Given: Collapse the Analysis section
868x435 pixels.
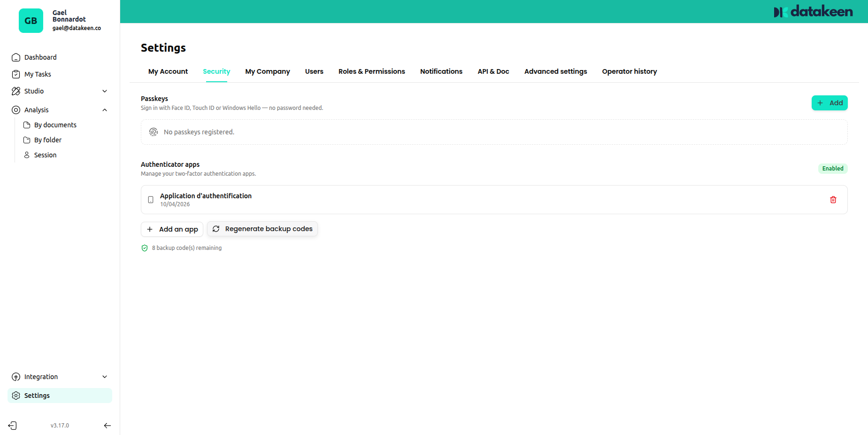Looking at the screenshot, I should click(104, 109).
